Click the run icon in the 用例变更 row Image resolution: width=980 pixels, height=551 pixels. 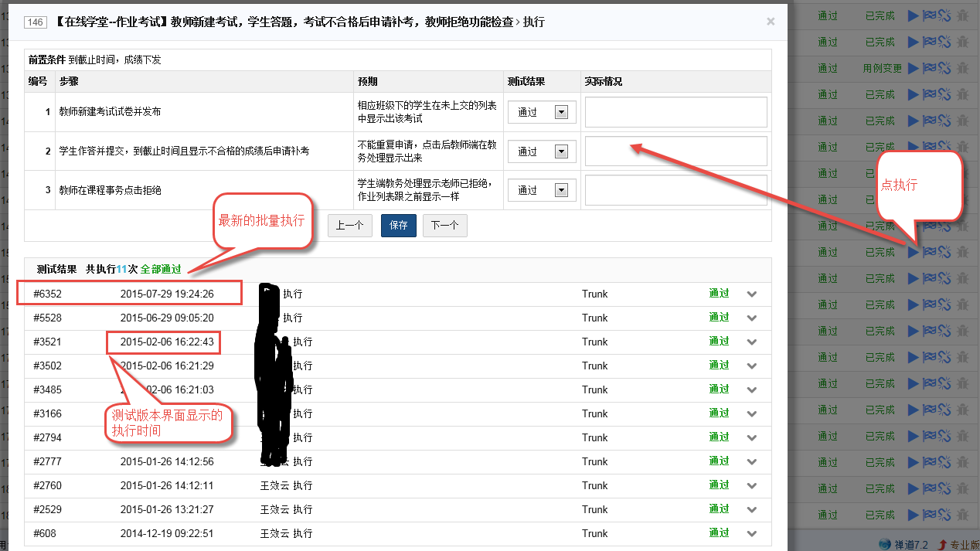click(914, 68)
